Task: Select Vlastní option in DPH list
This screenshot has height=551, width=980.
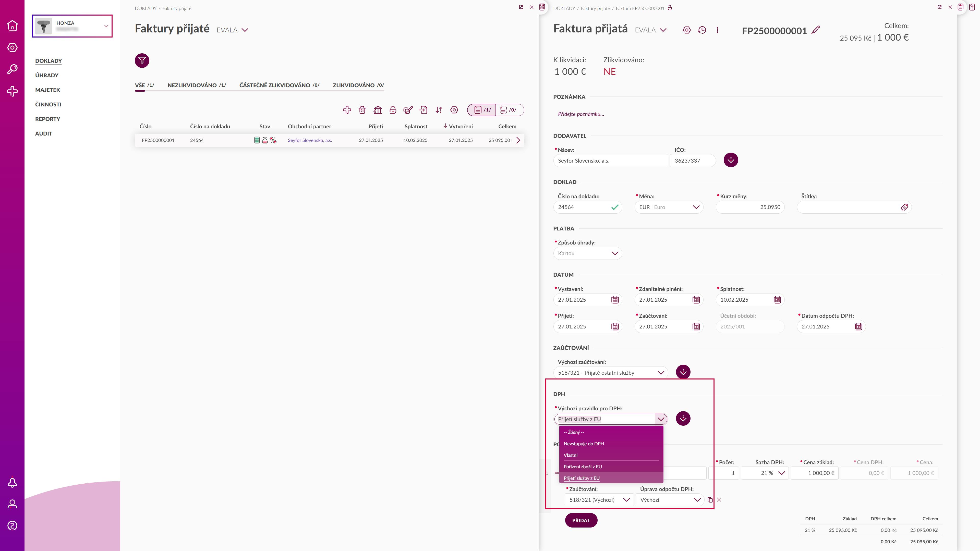Action: pyautogui.click(x=611, y=455)
